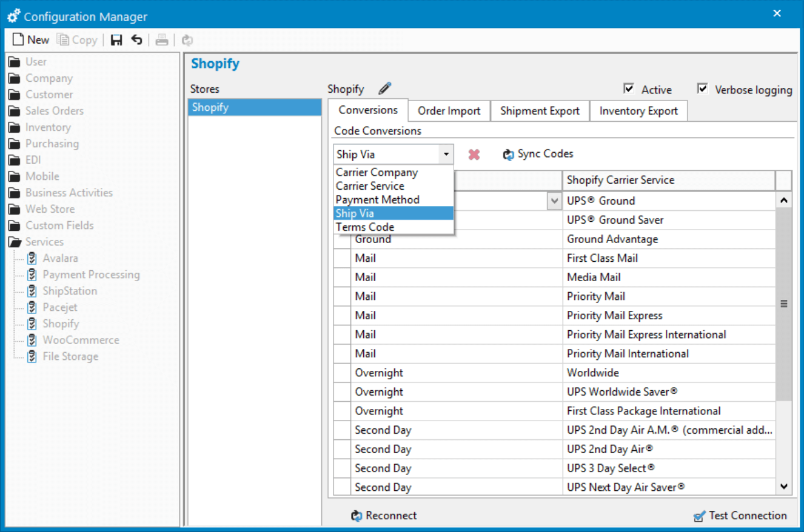The image size is (804, 532).
Task: Click the Refresh toolbar icon
Action: coord(187,40)
